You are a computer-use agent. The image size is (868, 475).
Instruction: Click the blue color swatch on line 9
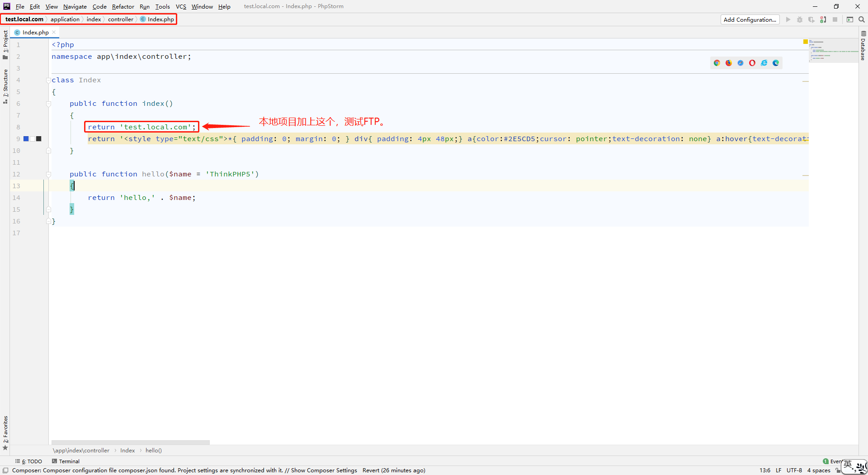click(x=26, y=139)
